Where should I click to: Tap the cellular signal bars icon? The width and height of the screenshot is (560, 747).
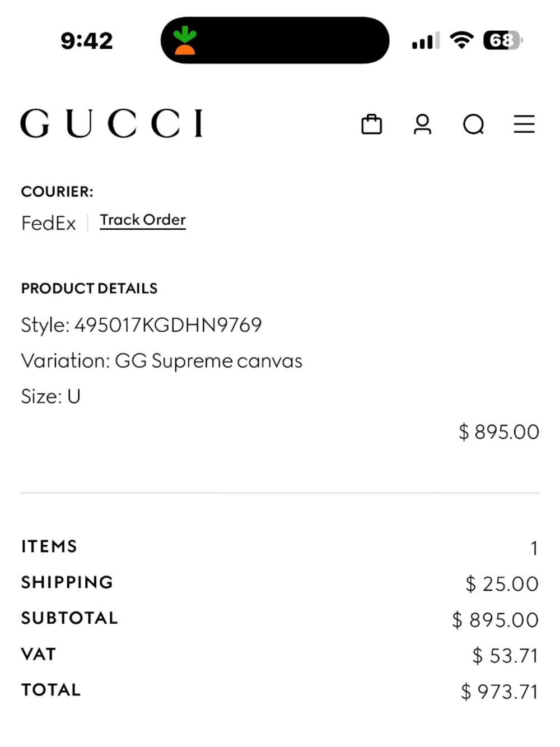424,41
